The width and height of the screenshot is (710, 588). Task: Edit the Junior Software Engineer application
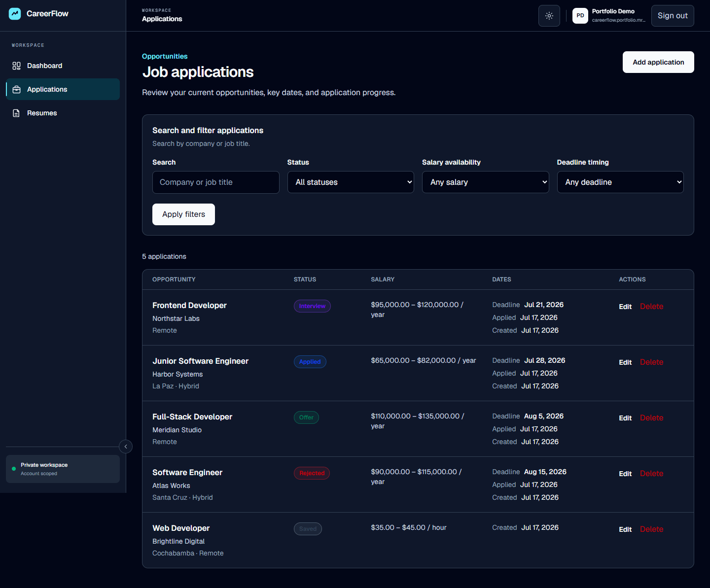pyautogui.click(x=625, y=362)
